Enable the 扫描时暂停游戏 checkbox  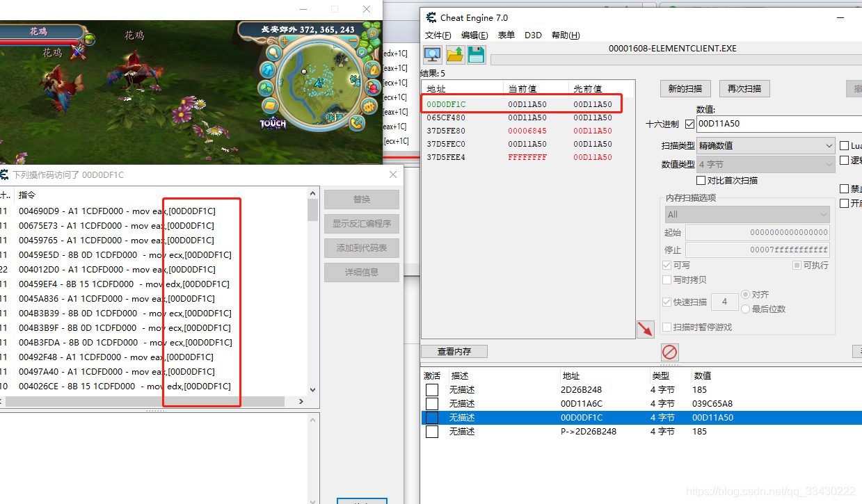pos(667,327)
